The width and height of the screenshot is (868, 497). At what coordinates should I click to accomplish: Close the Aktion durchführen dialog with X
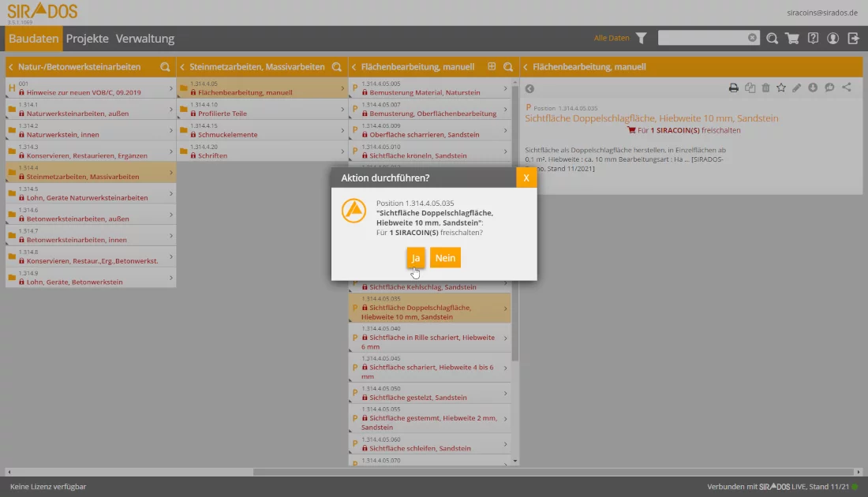pyautogui.click(x=526, y=177)
